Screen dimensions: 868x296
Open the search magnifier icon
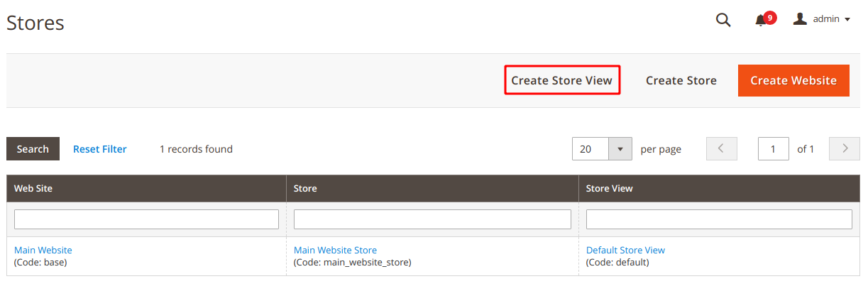click(x=723, y=20)
